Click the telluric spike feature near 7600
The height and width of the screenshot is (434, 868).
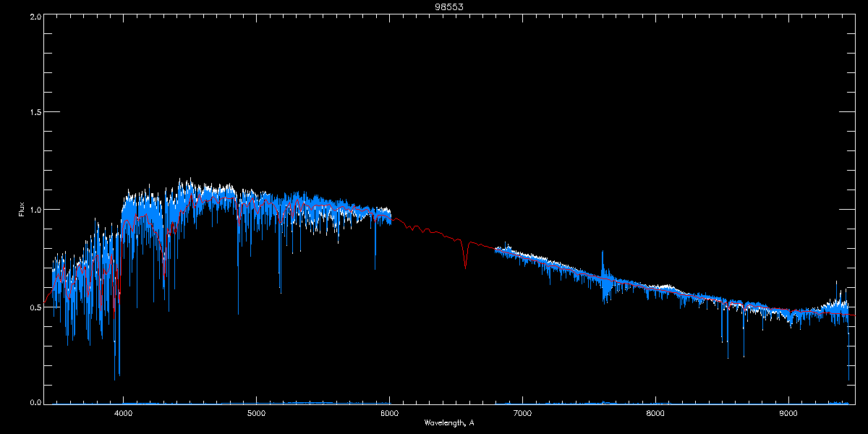pyautogui.click(x=603, y=276)
